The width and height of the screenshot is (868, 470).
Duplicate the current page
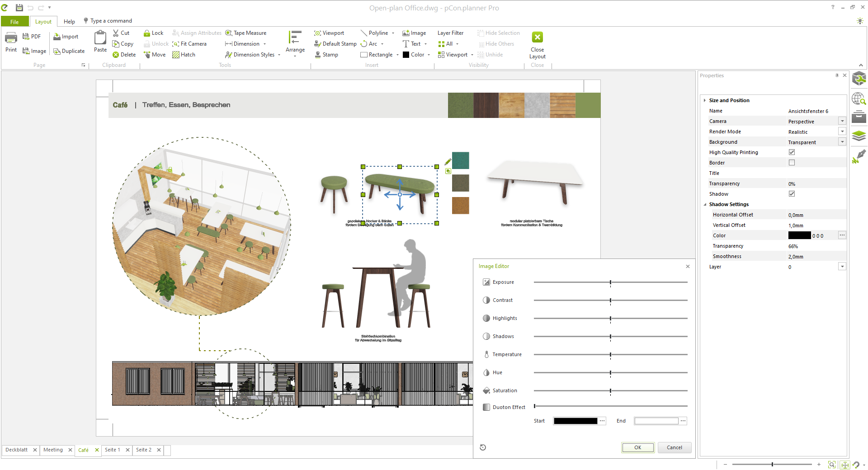click(69, 51)
